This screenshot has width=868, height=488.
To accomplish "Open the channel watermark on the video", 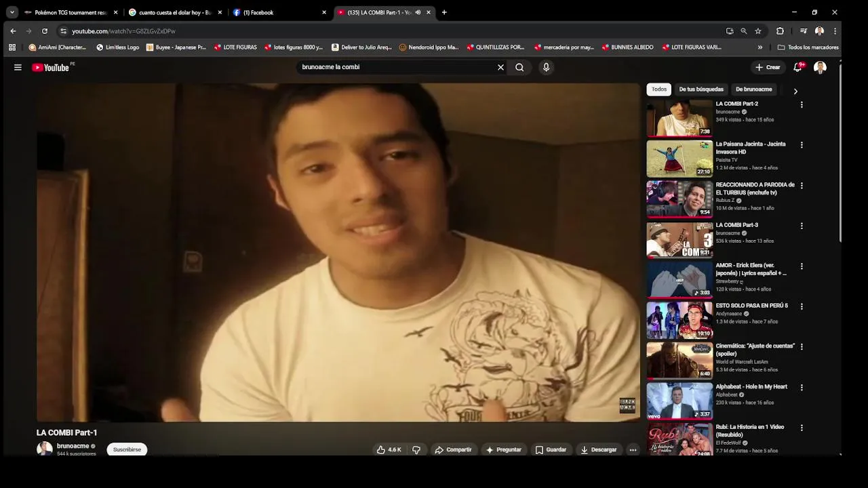I will 627,405.
